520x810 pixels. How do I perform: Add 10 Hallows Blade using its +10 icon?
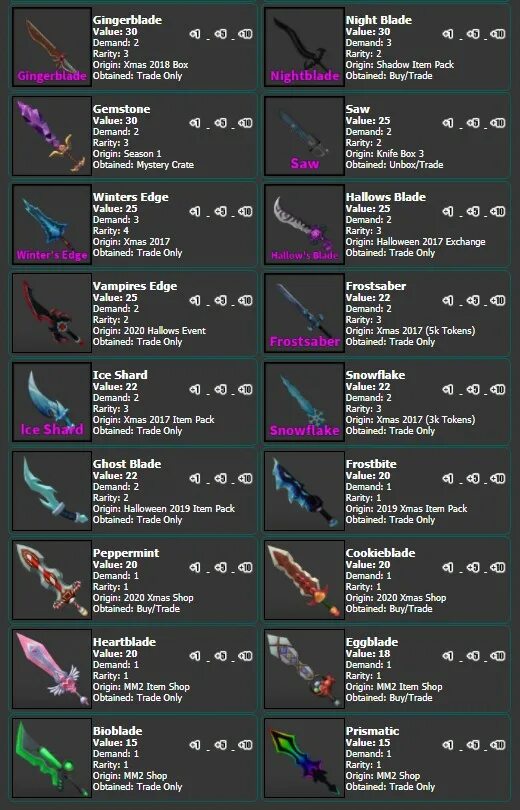tap(498, 212)
